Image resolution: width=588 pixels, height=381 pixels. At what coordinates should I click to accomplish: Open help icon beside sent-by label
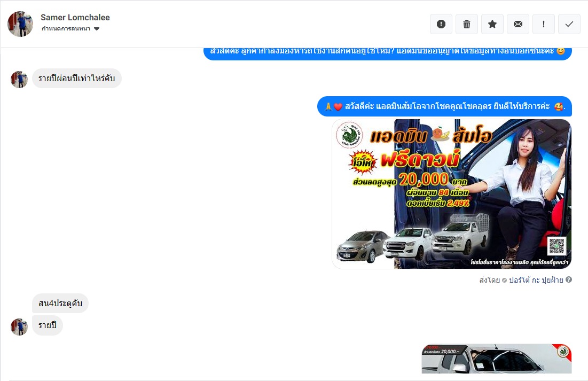569,279
